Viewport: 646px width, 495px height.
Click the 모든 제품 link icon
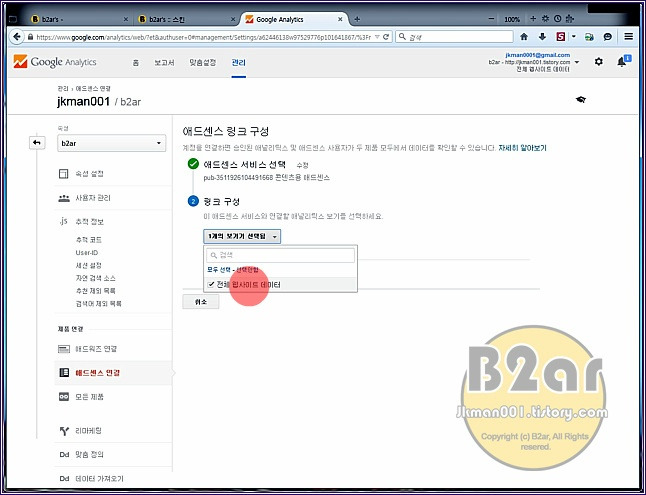(64, 397)
